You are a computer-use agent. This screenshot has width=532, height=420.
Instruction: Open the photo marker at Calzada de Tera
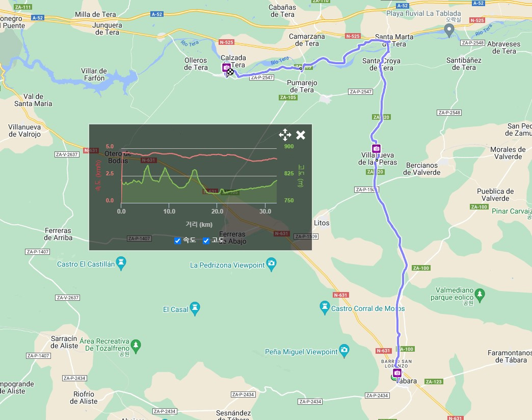(226, 68)
